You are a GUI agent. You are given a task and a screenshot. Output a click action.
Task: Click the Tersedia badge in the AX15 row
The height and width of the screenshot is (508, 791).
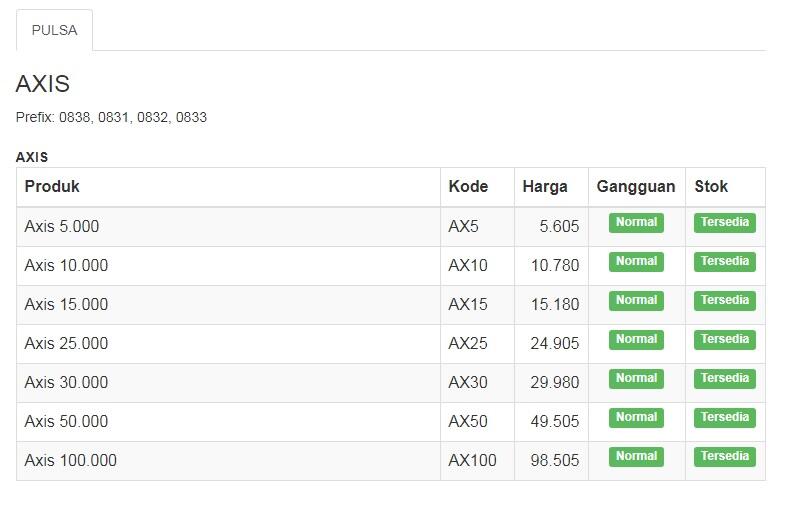725,301
